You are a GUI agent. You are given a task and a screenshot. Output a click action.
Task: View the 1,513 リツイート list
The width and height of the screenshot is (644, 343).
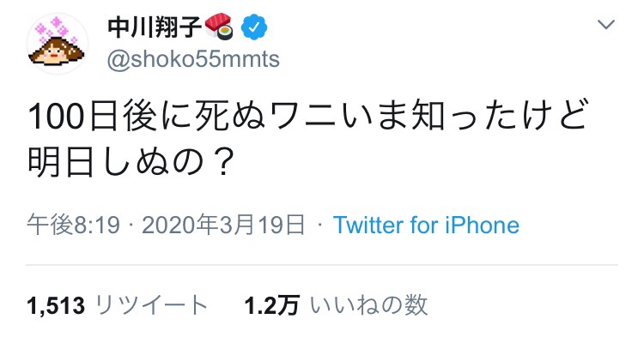tap(118, 305)
